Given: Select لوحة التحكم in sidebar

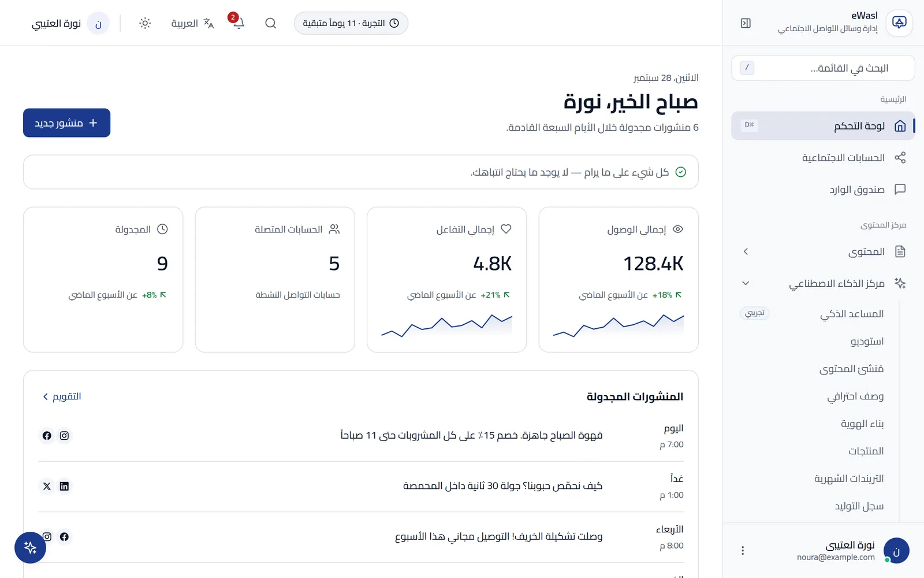Looking at the screenshot, I should pyautogui.click(x=823, y=126).
